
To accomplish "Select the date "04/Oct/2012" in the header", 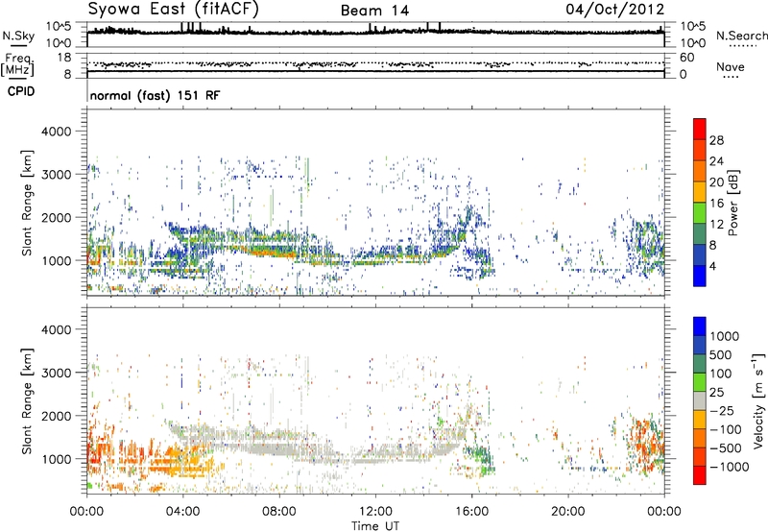I will (x=615, y=10).
